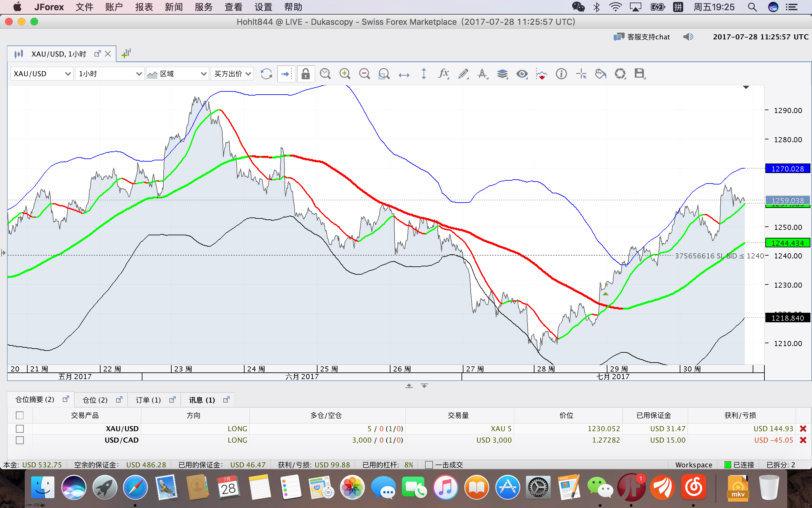This screenshot has height=508, width=812.
Task: Open the fx indicators menu
Action: pos(443,74)
